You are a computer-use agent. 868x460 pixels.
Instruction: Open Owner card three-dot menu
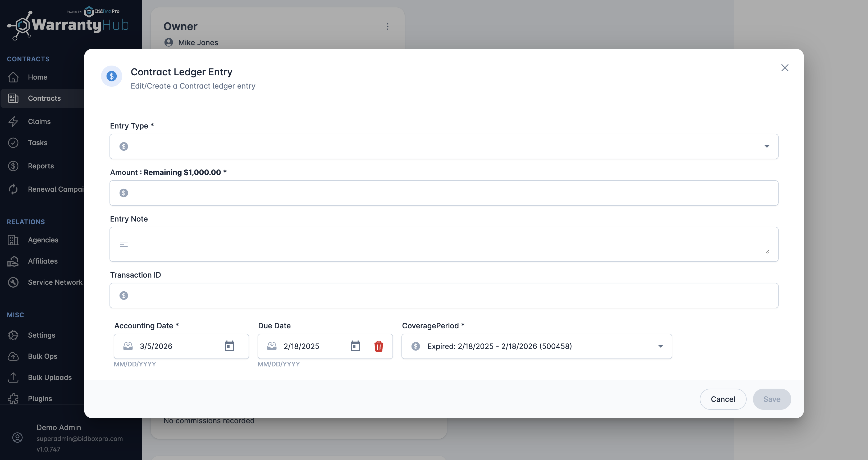tap(387, 26)
